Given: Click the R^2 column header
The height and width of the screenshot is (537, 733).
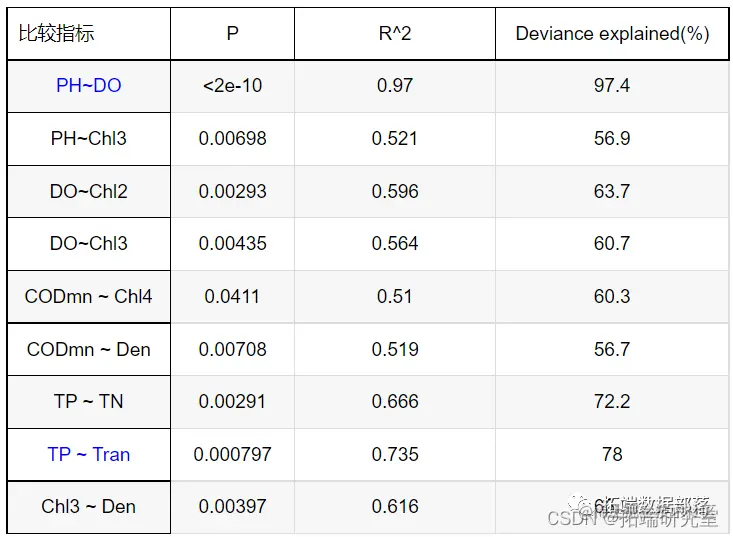Looking at the screenshot, I should pos(395,33).
